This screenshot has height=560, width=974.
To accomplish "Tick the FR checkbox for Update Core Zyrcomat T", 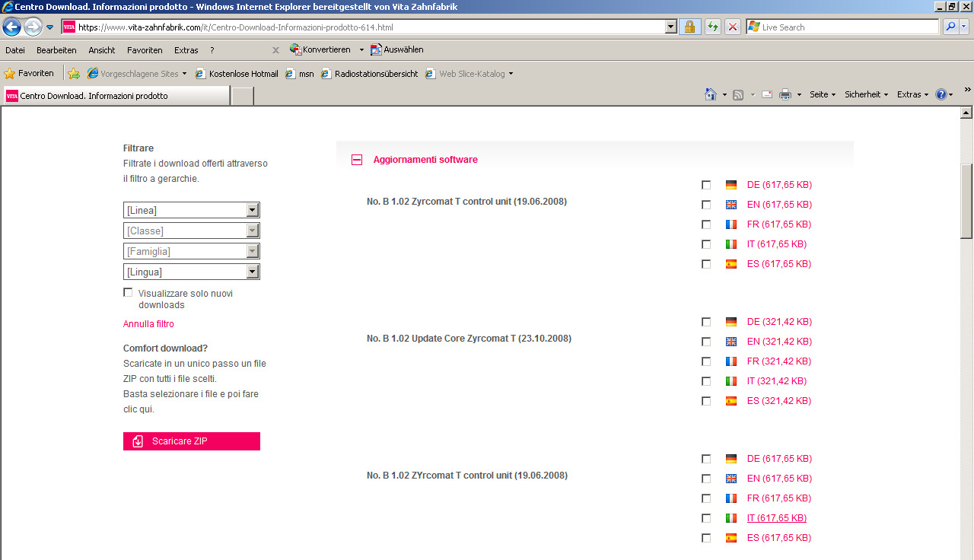I will 706,361.
